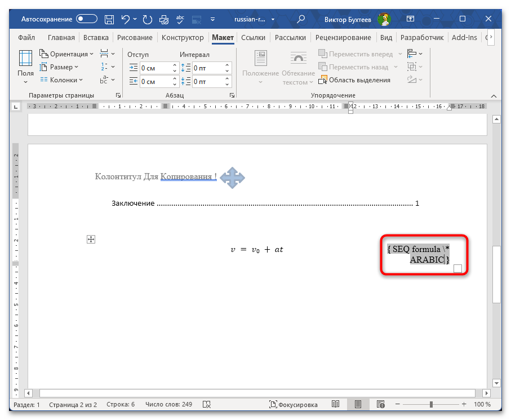Open print preview from the quick access toolbar

(163, 20)
